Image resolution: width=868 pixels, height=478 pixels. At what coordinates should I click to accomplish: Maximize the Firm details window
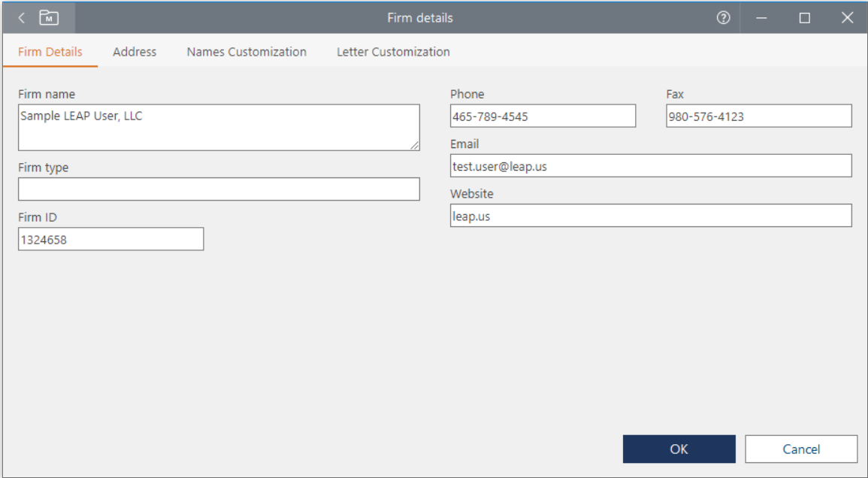point(804,18)
